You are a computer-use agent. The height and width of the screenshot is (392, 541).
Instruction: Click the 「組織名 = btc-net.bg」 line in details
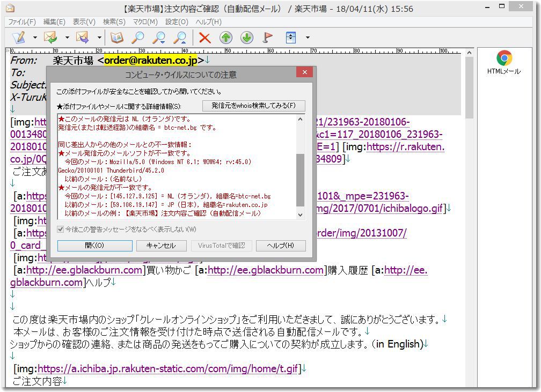[137, 128]
